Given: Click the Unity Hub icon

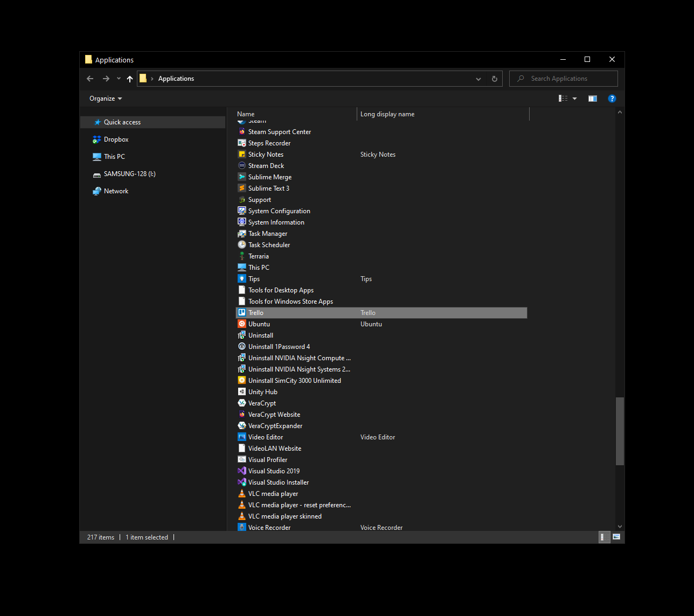Looking at the screenshot, I should (242, 392).
